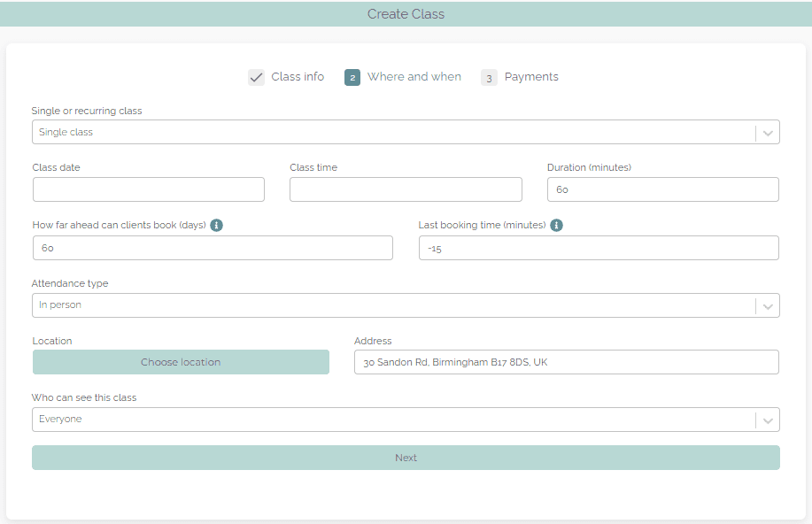Select the Duration minutes input box
Screen dimensions: 812x524
click(x=662, y=189)
